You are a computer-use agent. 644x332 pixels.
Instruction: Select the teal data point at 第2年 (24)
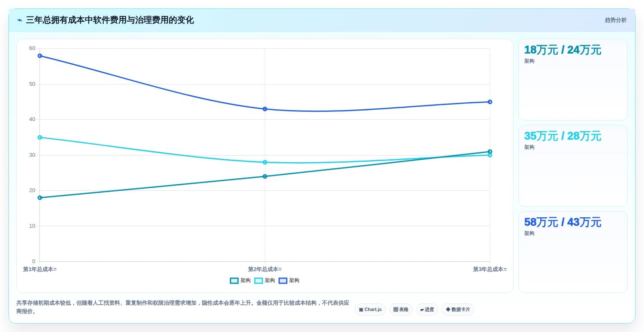265,177
